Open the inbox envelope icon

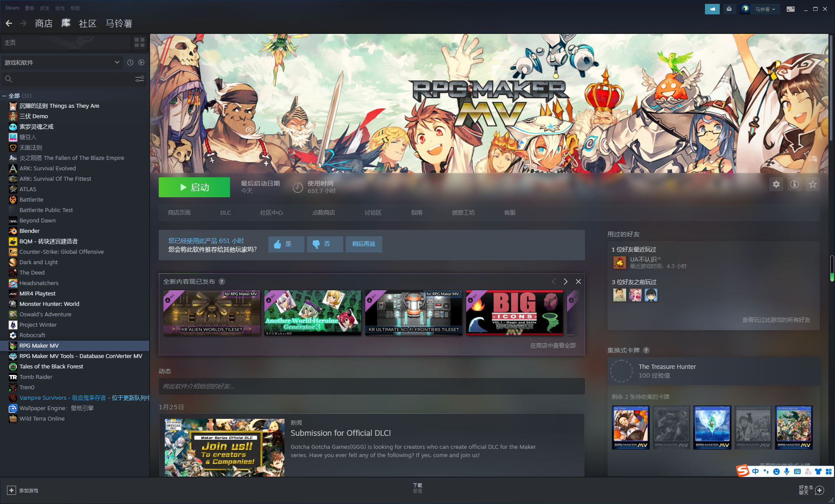729,9
